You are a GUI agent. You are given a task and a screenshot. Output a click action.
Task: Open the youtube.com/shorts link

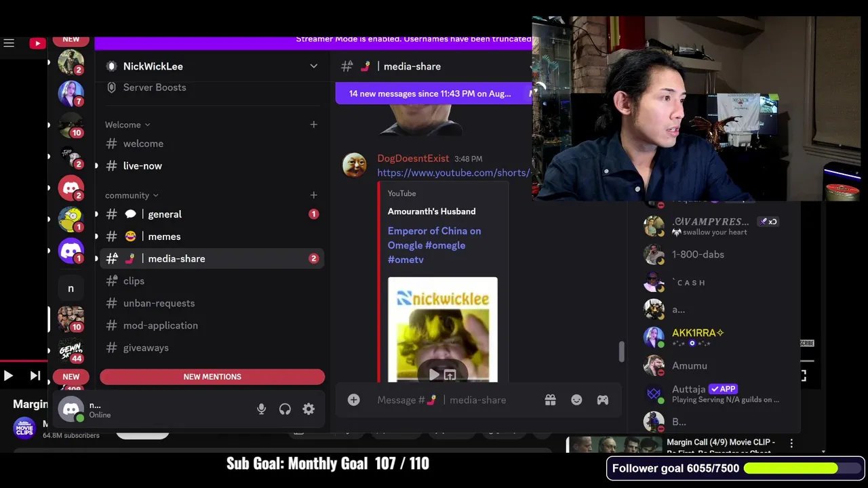tap(454, 173)
